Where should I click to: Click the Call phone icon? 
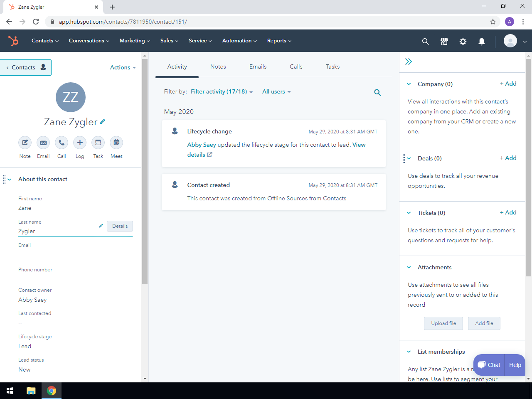point(62,143)
